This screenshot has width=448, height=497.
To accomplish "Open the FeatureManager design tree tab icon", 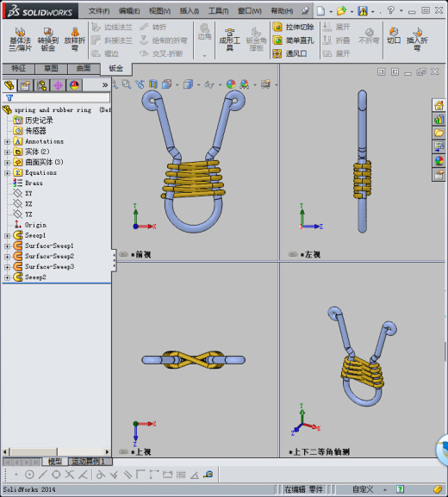I will (x=9, y=85).
